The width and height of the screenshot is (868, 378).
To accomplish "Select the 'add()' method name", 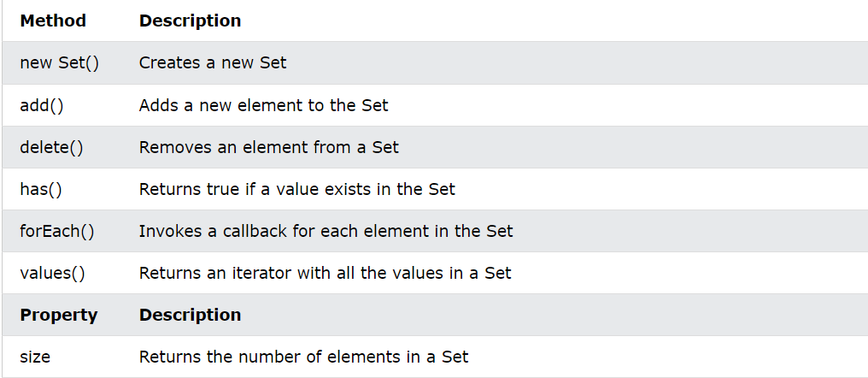I will point(42,104).
